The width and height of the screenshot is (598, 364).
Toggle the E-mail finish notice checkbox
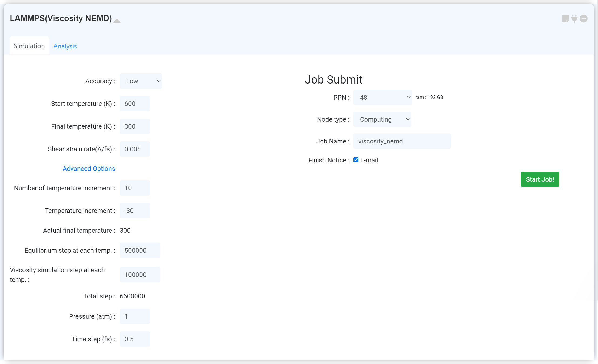click(356, 160)
